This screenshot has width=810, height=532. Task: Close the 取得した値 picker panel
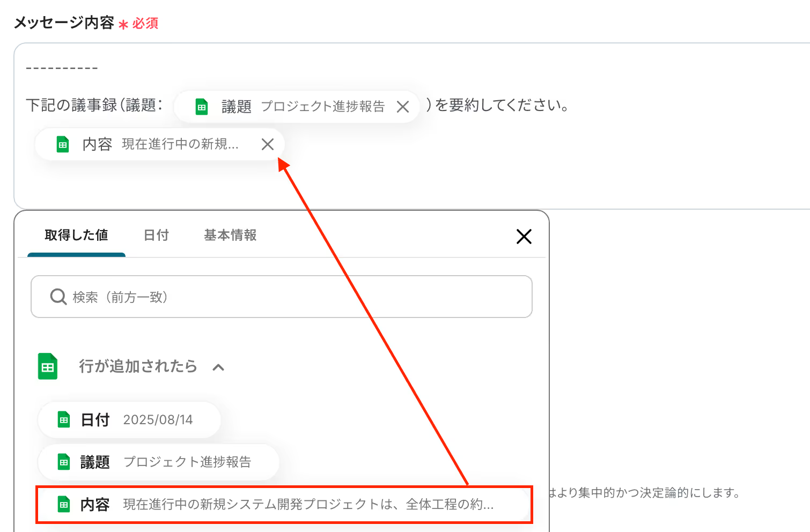pos(524,237)
